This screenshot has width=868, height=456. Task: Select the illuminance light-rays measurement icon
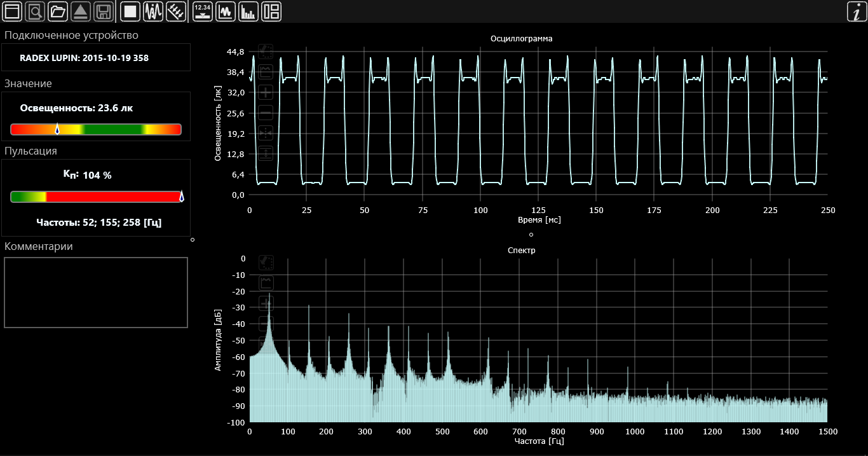tap(176, 11)
